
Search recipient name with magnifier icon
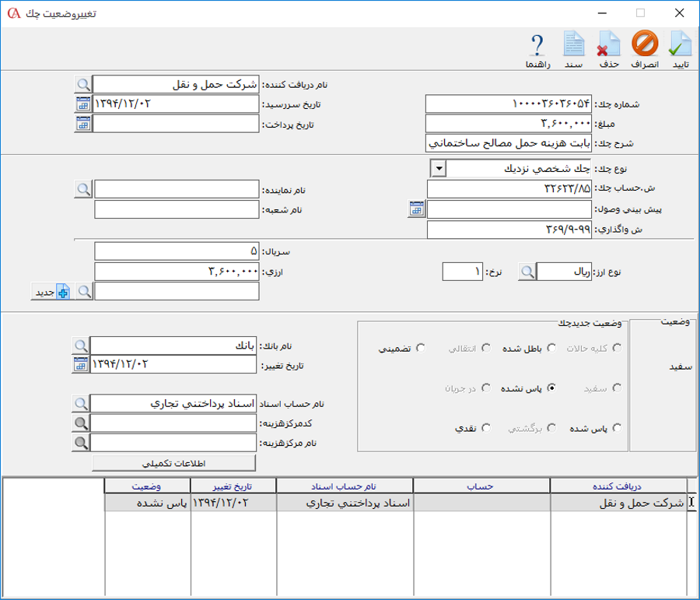pos(83,83)
